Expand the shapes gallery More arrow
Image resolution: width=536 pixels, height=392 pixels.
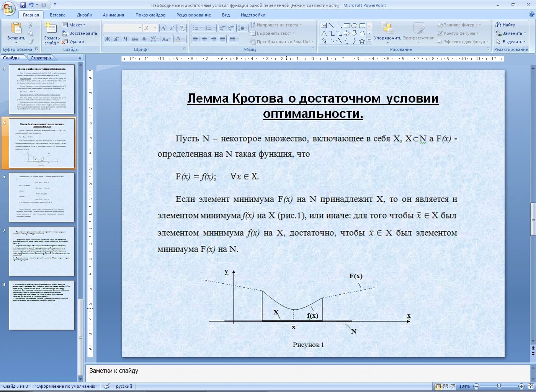(x=369, y=41)
